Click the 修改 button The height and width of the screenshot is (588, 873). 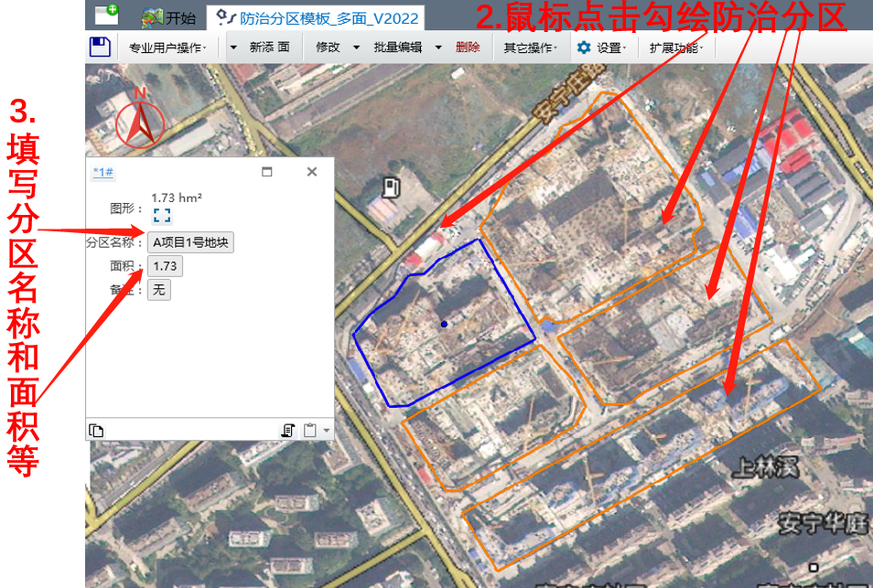(328, 48)
